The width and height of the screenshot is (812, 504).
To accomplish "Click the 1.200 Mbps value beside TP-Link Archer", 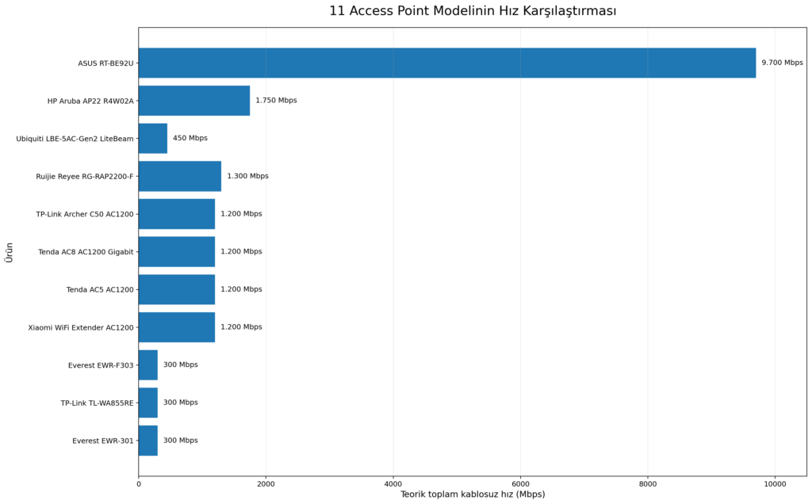I will (241, 214).
